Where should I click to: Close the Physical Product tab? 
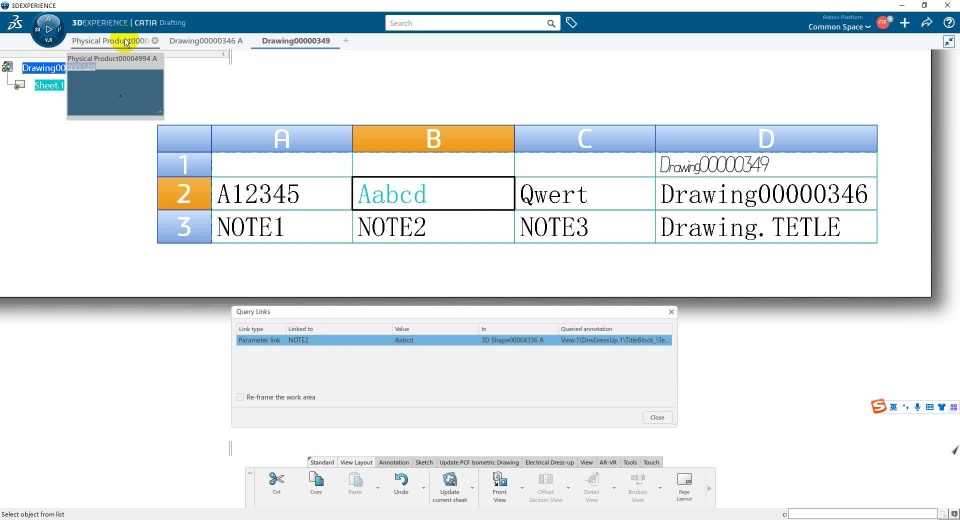(155, 40)
